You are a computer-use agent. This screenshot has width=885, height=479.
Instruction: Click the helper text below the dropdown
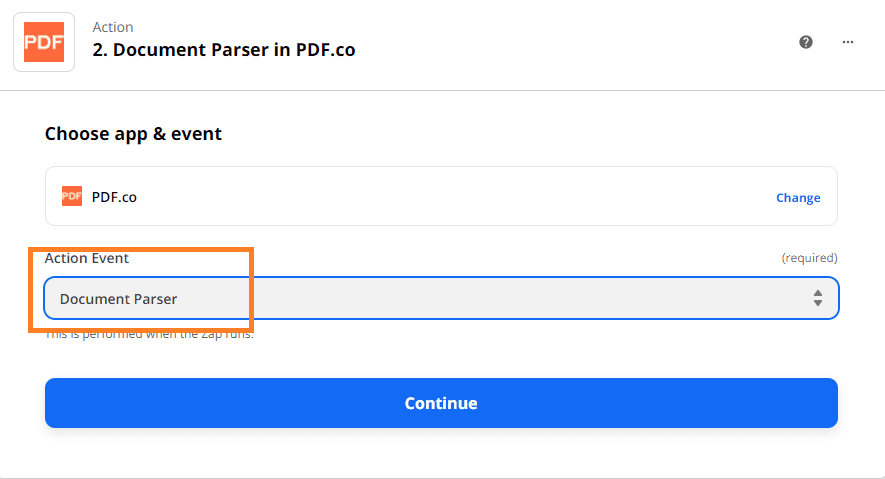pyautogui.click(x=150, y=334)
